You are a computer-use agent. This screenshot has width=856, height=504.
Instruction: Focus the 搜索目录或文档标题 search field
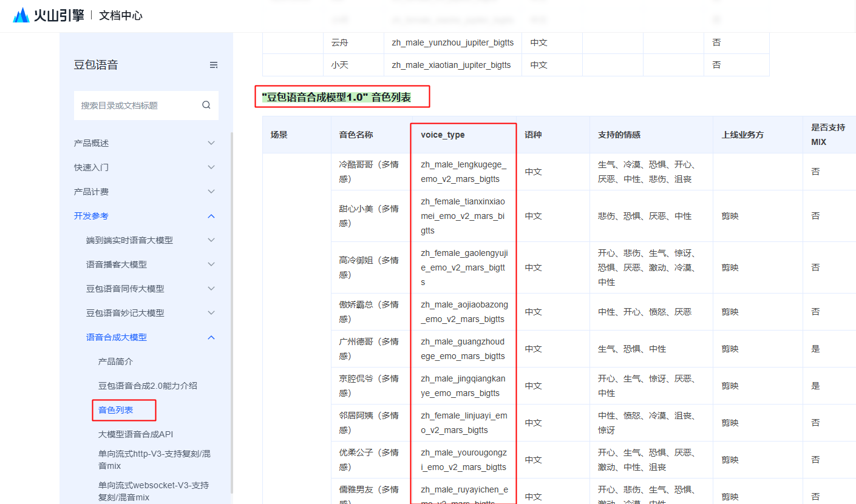pos(146,106)
